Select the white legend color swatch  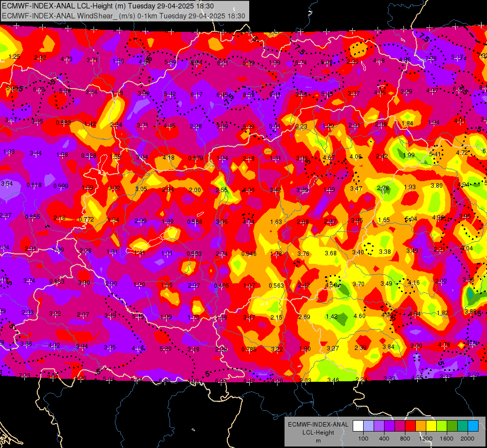tap(358, 426)
